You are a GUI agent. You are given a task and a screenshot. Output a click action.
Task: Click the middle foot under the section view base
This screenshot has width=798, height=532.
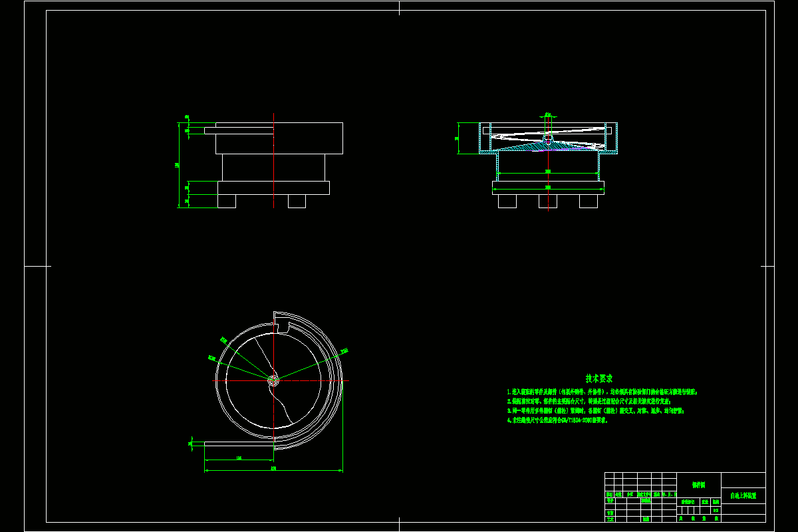548,201
